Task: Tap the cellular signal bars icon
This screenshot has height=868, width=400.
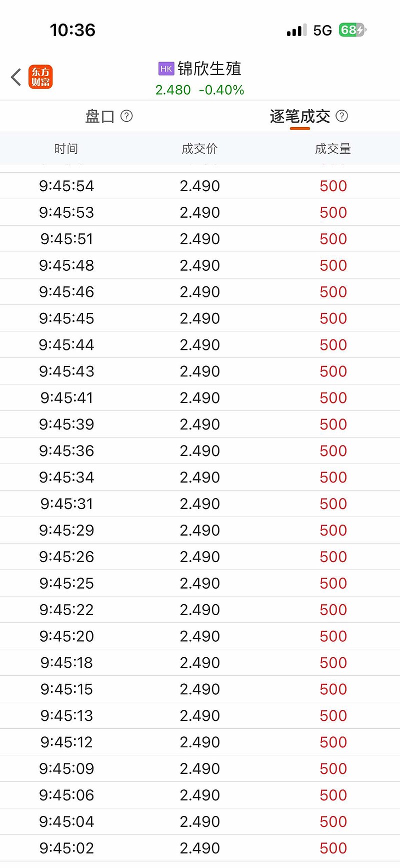Action: [296, 31]
